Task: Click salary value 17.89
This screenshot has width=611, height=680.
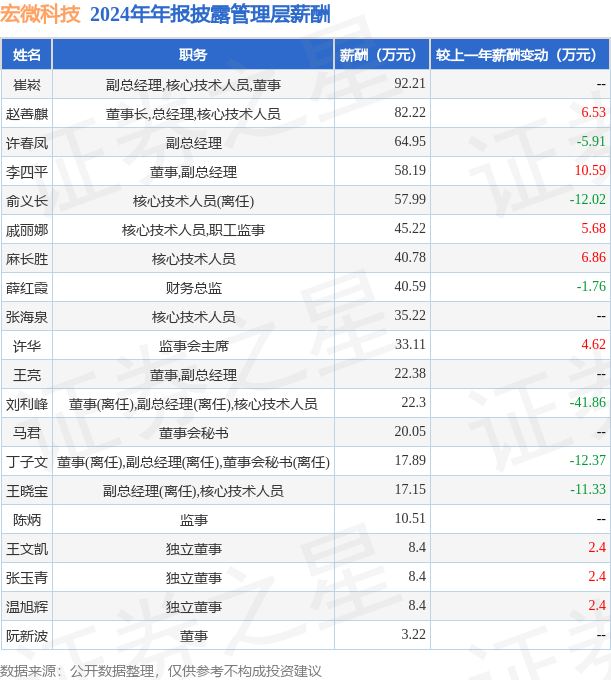Action: click(x=410, y=461)
